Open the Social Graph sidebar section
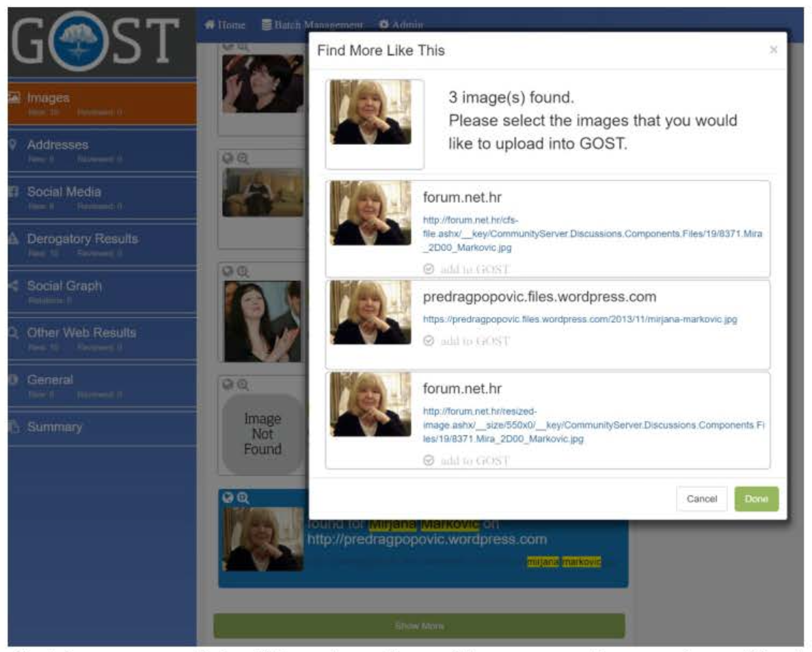Screen dimensions: 812x652 tap(102, 292)
